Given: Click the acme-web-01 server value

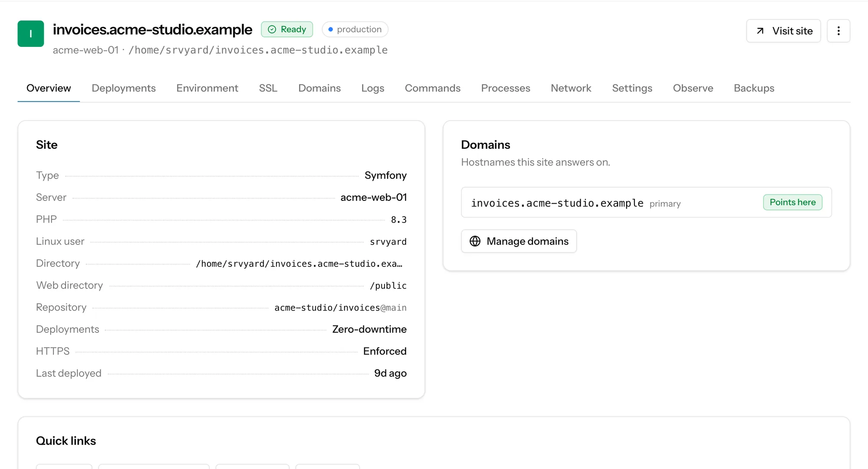Looking at the screenshot, I should (374, 197).
